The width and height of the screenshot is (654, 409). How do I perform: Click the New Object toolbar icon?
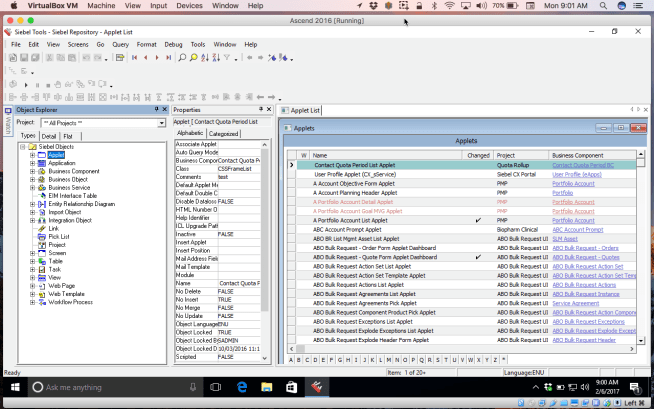point(13,58)
